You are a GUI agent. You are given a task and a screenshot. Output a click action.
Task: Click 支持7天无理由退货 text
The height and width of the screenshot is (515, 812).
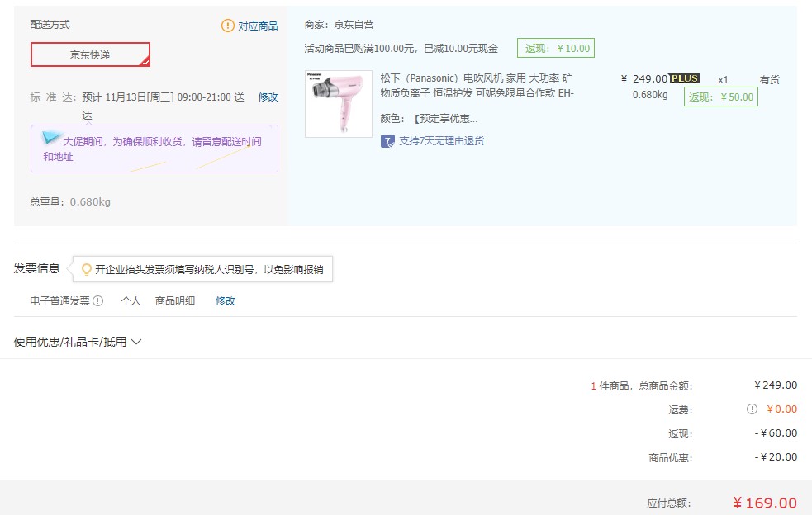coord(441,141)
